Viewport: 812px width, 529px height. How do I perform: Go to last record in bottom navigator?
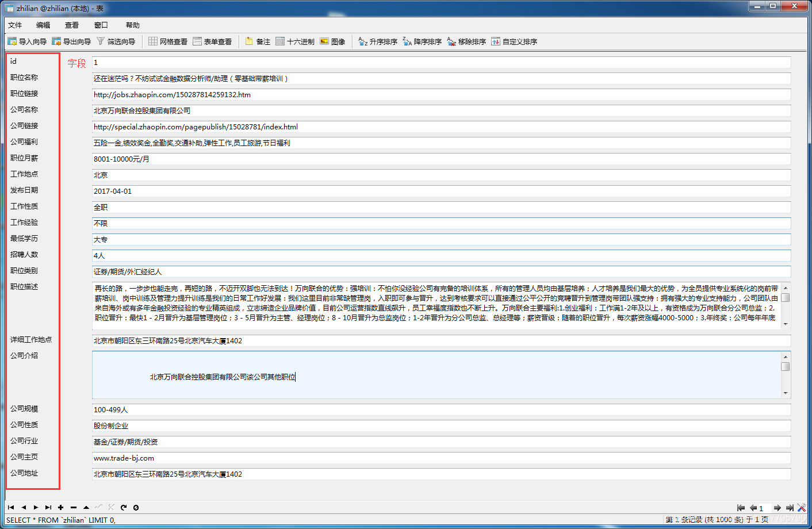[48, 507]
